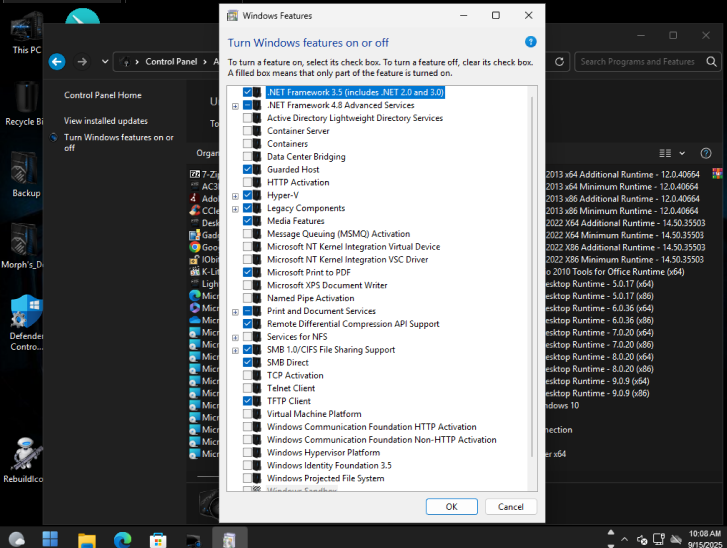Check Virtual Machine Platform checkbox
The image size is (727, 548).
(x=248, y=414)
